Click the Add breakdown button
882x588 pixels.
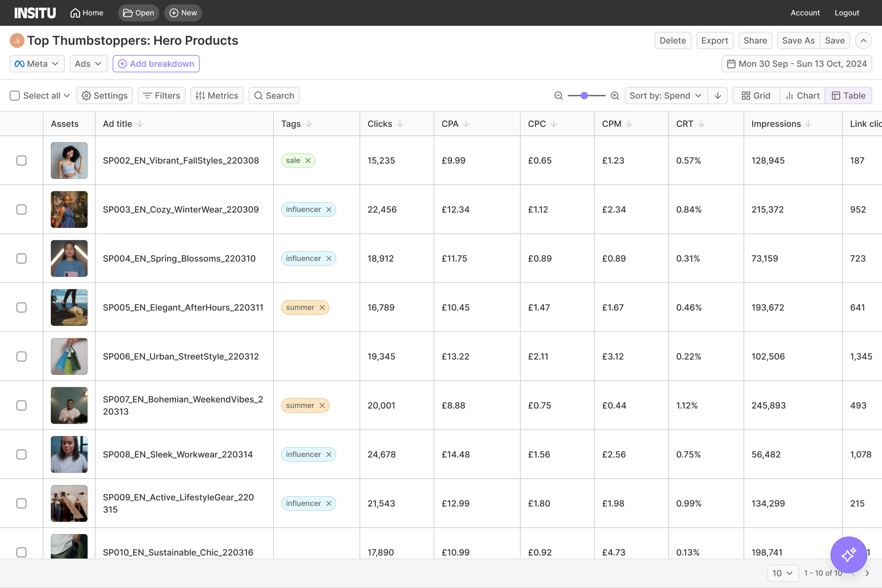point(156,64)
